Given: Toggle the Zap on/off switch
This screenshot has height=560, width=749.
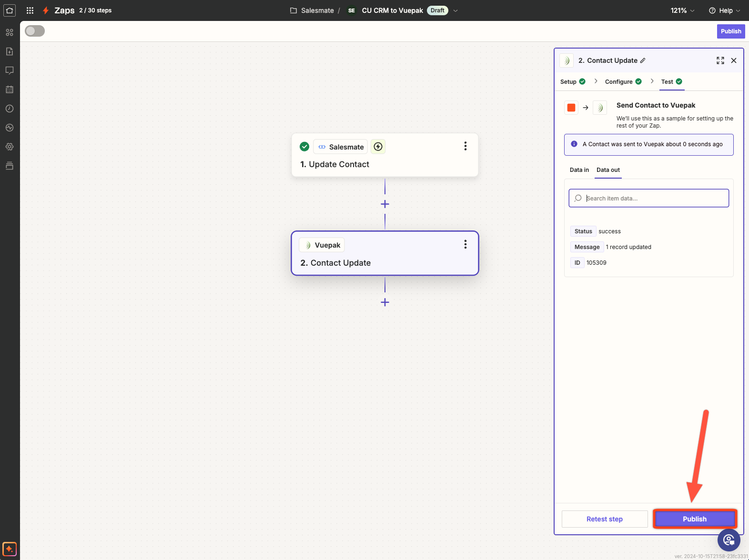Looking at the screenshot, I should click(x=35, y=31).
